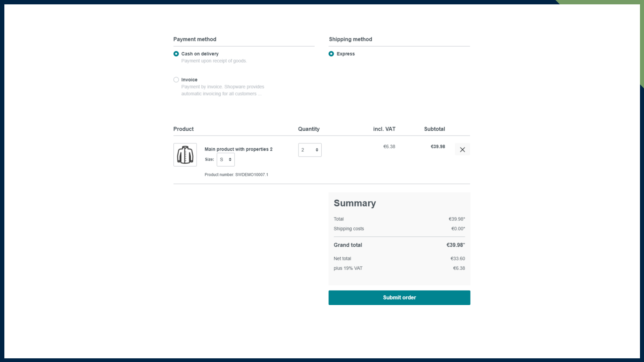Image resolution: width=644 pixels, height=362 pixels.
Task: Click the Summary panel heading
Action: [x=355, y=203]
